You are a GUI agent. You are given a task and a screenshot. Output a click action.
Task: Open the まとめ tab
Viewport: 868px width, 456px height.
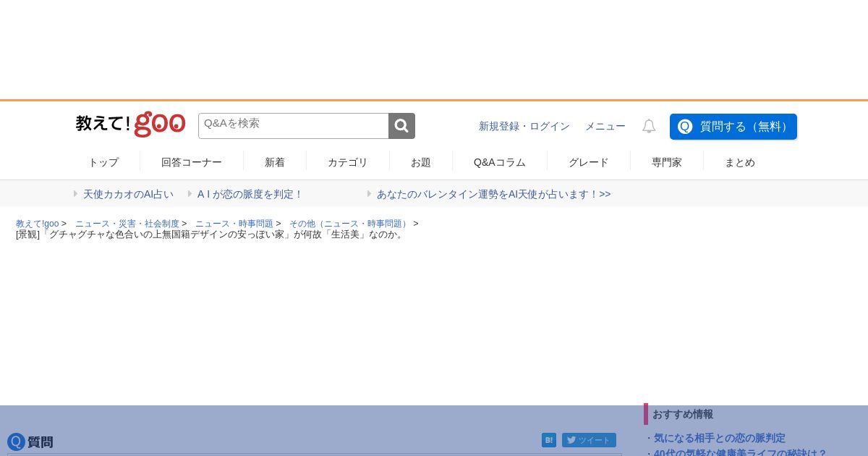point(740,162)
